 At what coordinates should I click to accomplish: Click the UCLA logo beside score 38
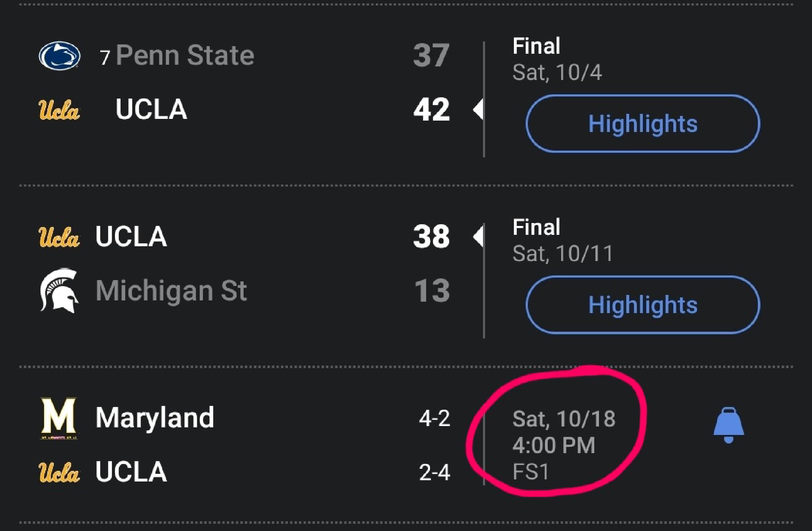click(x=59, y=236)
